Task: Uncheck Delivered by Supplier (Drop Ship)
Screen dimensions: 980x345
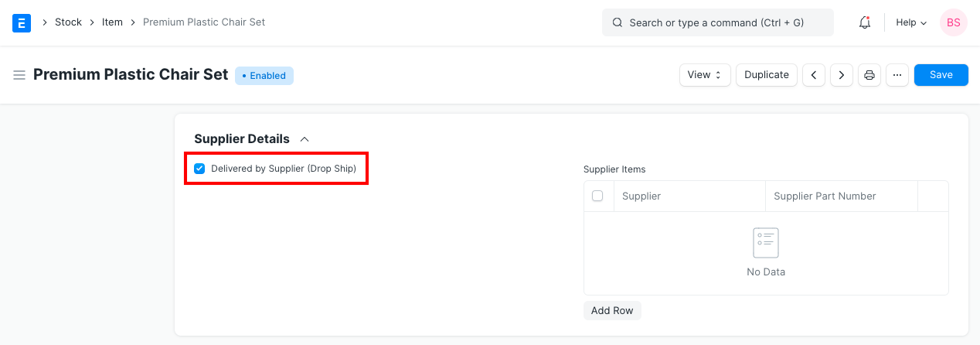Action: pos(199,169)
